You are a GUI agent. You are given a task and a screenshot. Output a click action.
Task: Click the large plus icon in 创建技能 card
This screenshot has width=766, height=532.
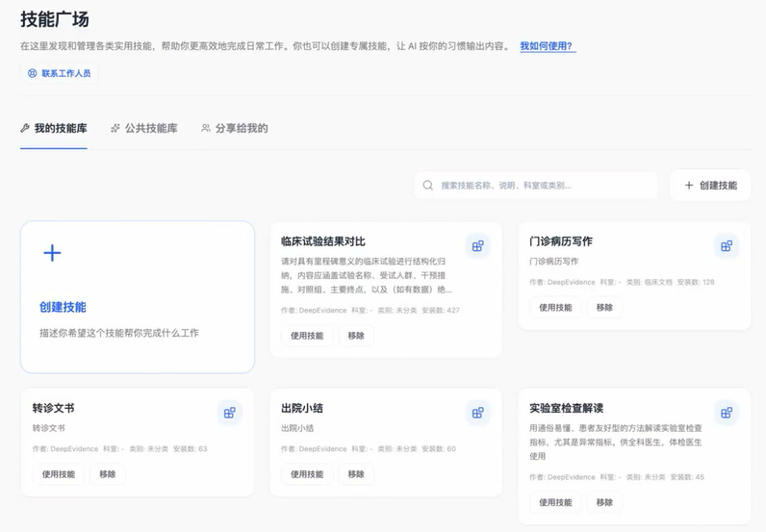point(52,253)
